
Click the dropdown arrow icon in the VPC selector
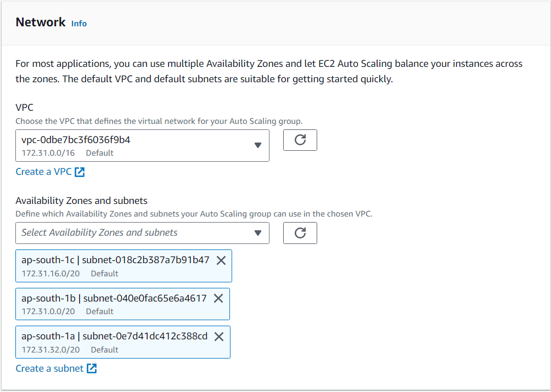point(257,145)
